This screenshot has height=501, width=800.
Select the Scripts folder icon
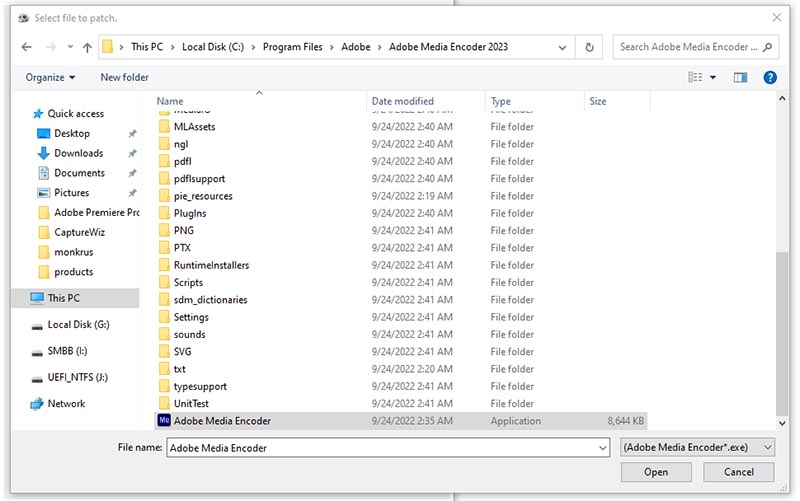[164, 283]
